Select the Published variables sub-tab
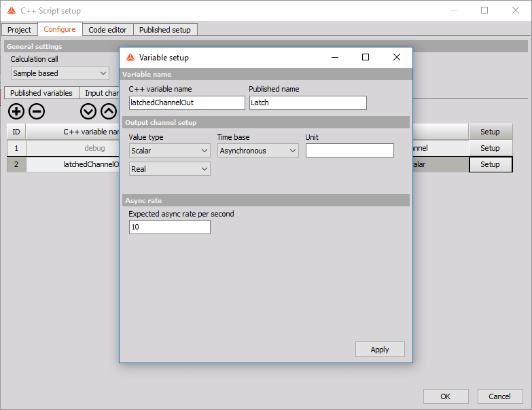Viewport: 532px width, 410px height. click(x=41, y=93)
